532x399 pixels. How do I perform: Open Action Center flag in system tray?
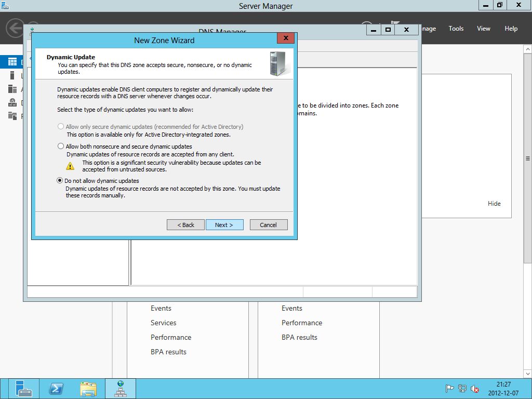[x=449, y=389]
